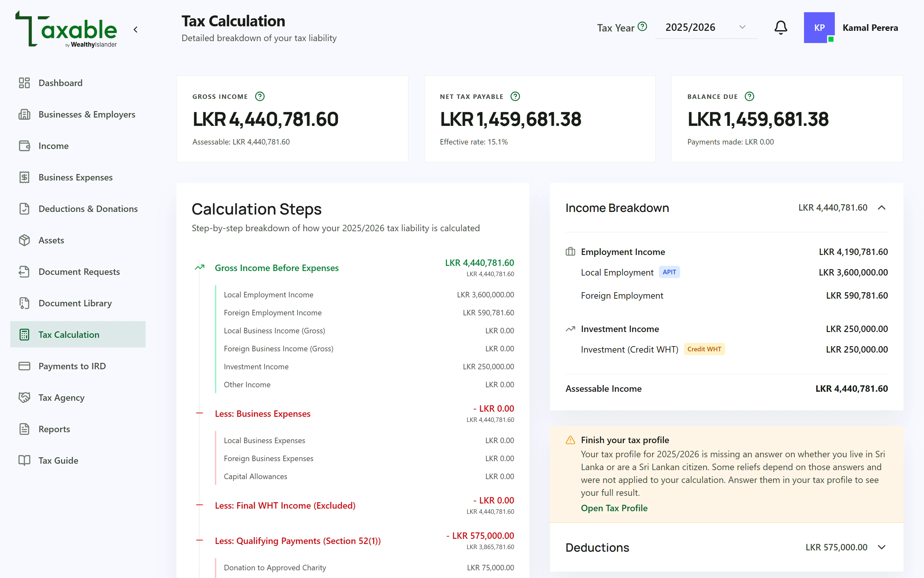Image resolution: width=924 pixels, height=578 pixels.
Task: Click the Payments to IRD card icon
Action: coord(24,366)
